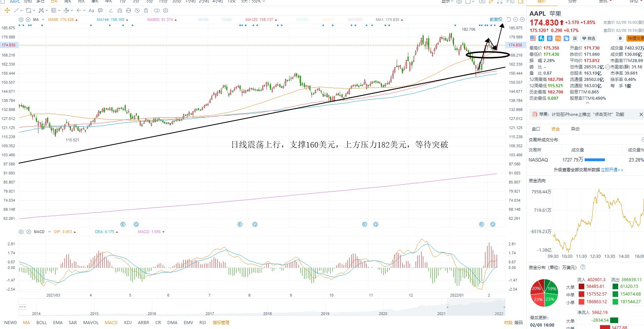644x329 pixels.
Task: Open the notes icon beside the tag
Action: point(575,38)
